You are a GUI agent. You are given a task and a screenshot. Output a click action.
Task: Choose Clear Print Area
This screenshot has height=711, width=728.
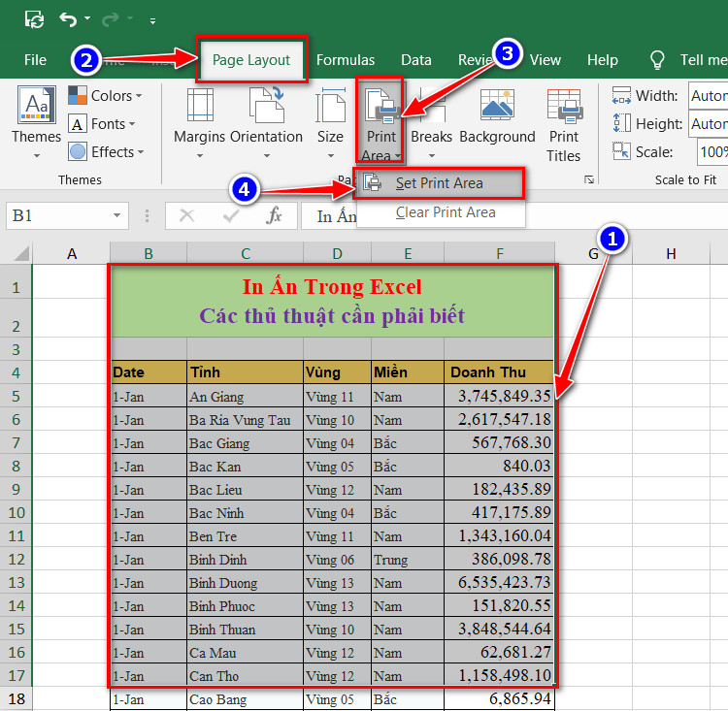tap(445, 212)
